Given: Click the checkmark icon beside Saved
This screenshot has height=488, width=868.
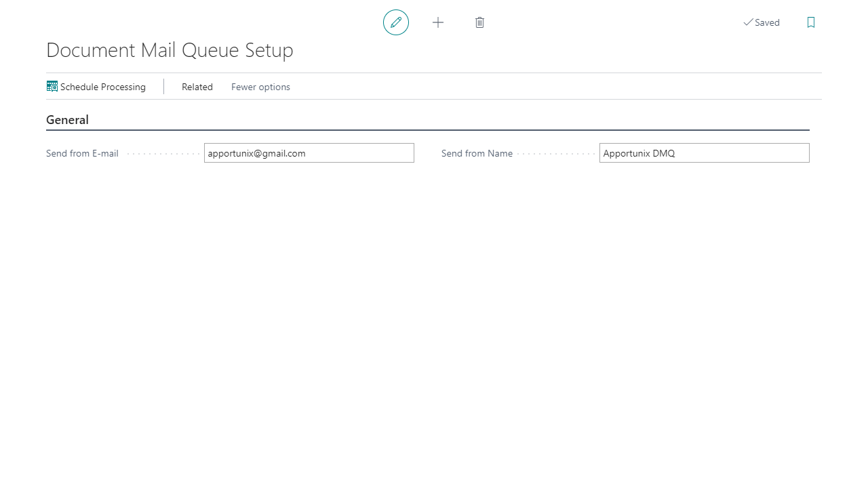Looking at the screenshot, I should pyautogui.click(x=748, y=22).
